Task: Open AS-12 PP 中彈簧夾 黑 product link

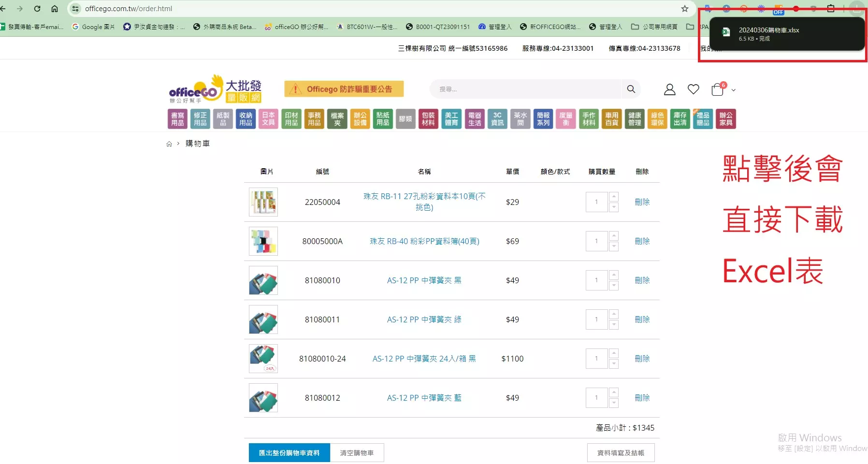Action: [424, 280]
